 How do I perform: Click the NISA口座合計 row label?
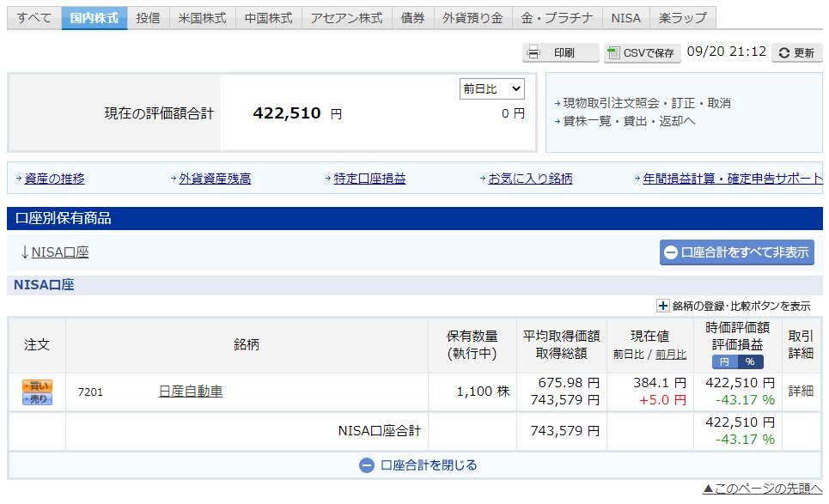click(379, 431)
